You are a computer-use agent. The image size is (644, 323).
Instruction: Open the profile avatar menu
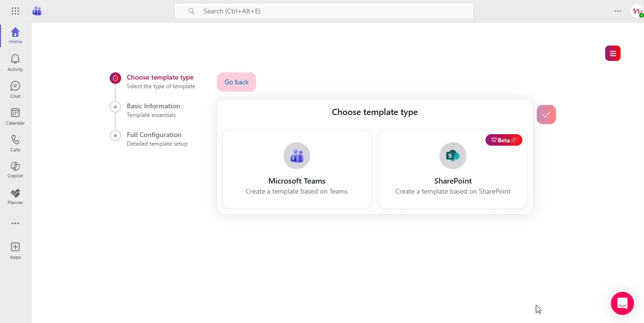coord(637,11)
